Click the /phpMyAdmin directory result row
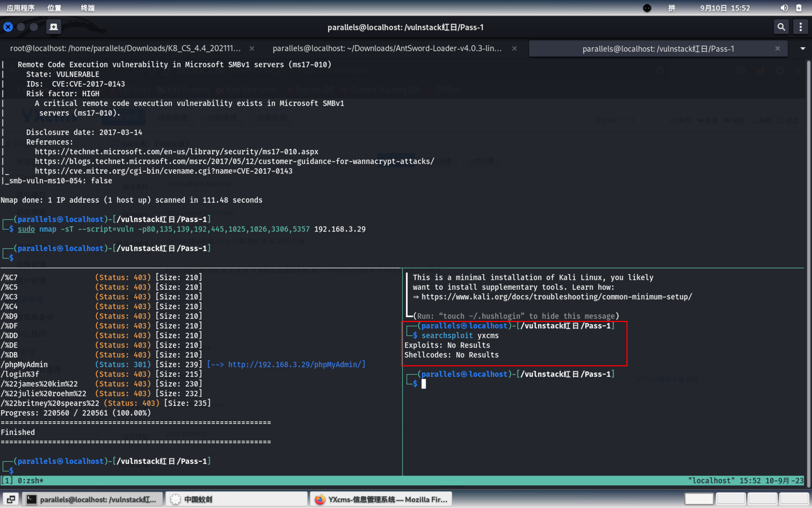The width and height of the screenshot is (812, 508). [183, 364]
